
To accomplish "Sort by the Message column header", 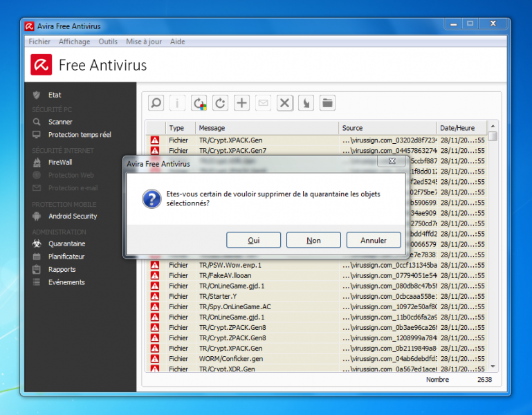I will point(267,128).
